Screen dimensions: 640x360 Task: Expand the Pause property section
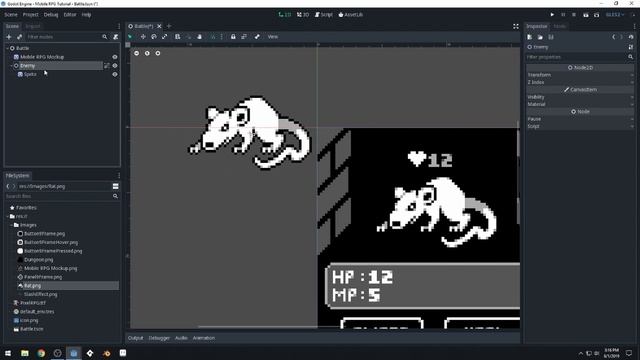point(580,119)
